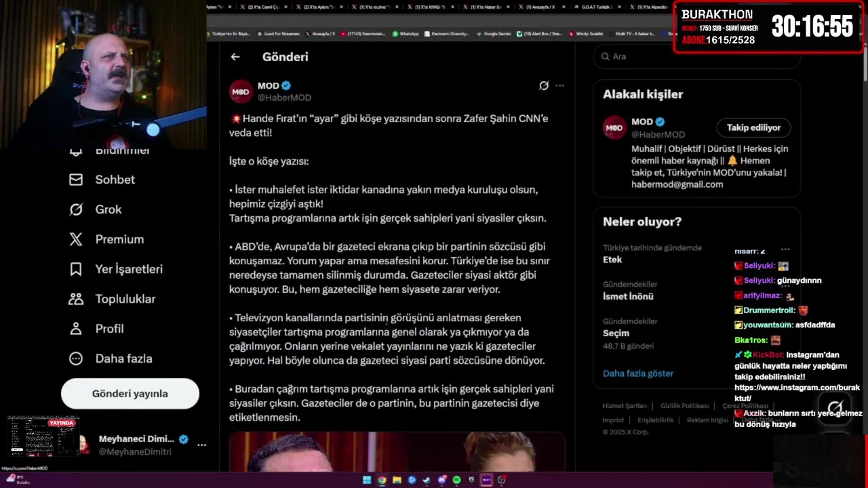Viewport: 868px width, 488px height.
Task: Click the Topluluklar people icon
Action: [76, 299]
